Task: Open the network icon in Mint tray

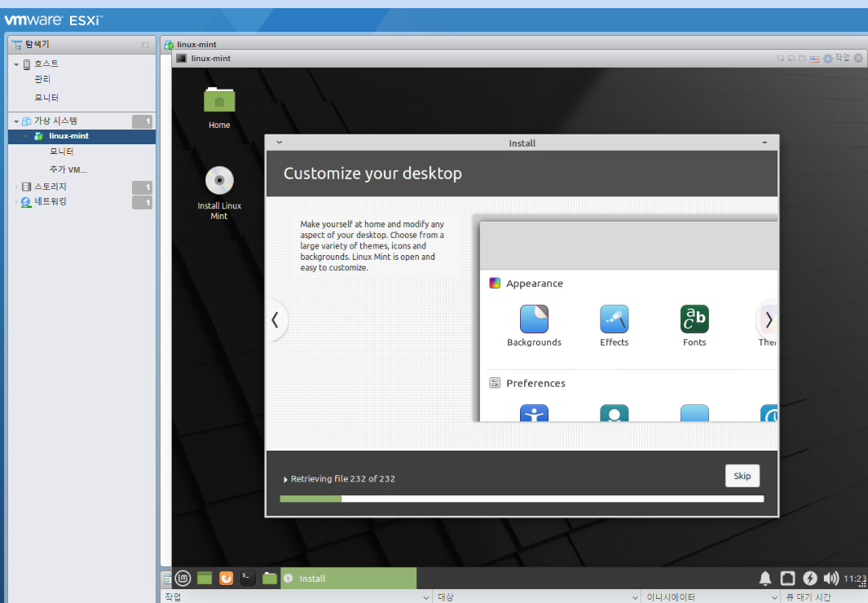Action: click(x=787, y=579)
